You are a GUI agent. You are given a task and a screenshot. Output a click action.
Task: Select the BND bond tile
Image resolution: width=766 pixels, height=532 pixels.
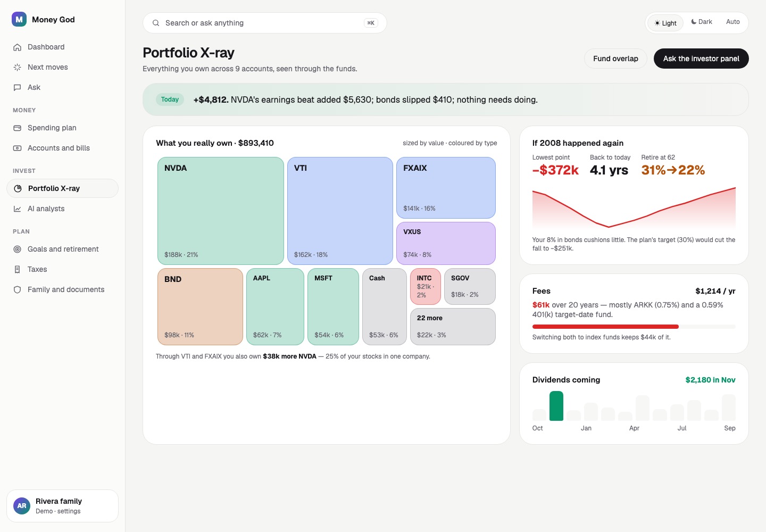201,306
